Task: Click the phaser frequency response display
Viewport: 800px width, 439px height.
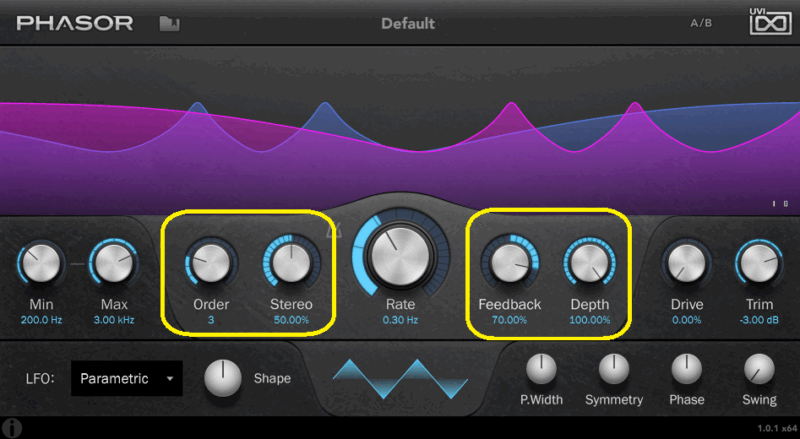Action: (400, 130)
